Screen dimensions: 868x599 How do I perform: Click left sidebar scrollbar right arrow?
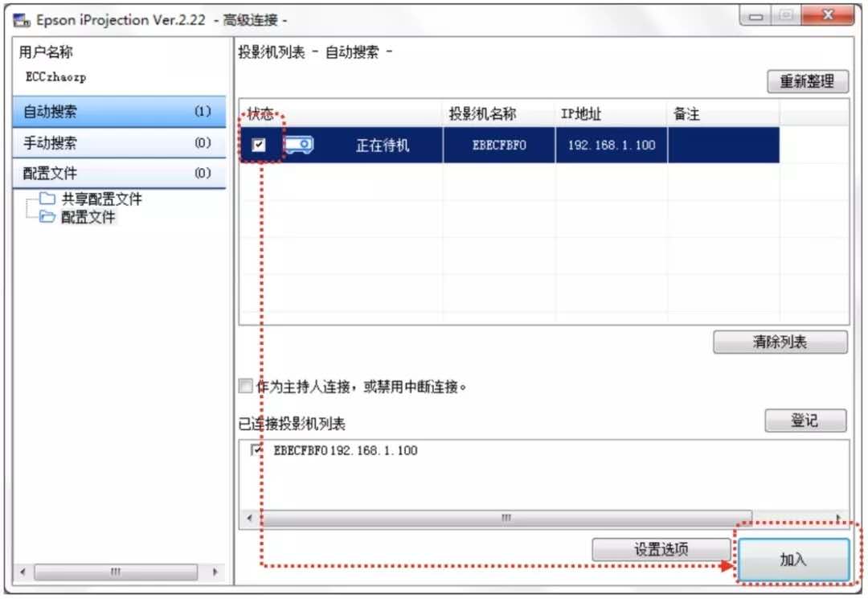point(215,572)
